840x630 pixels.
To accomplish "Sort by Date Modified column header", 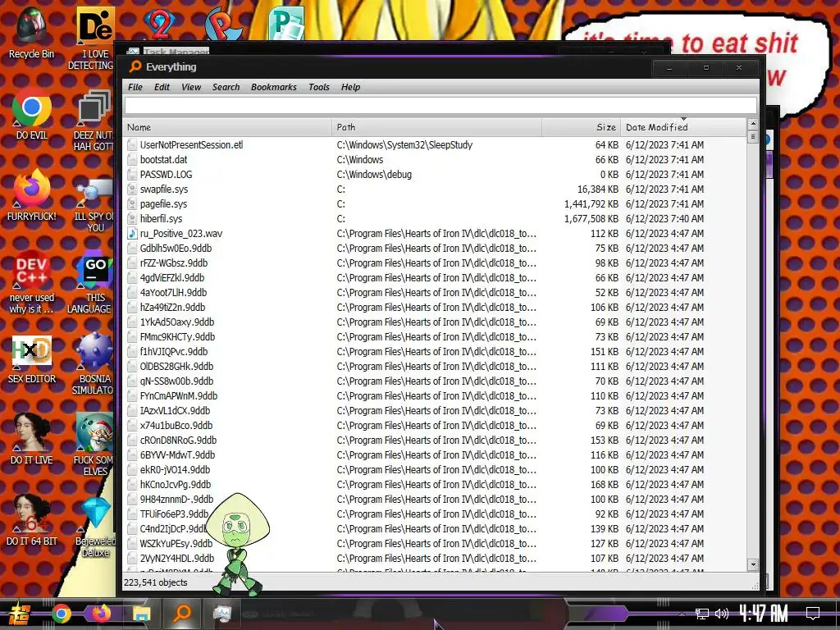I will 683,127.
